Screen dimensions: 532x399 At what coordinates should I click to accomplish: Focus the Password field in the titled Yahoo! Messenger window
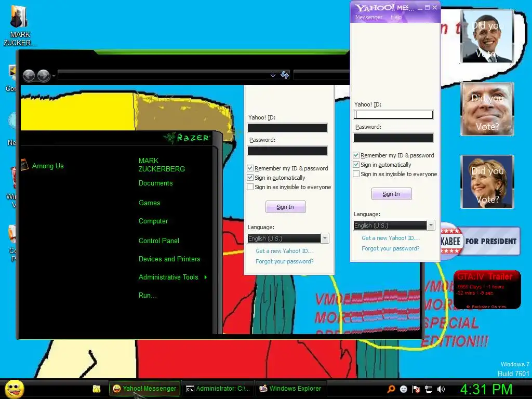393,137
